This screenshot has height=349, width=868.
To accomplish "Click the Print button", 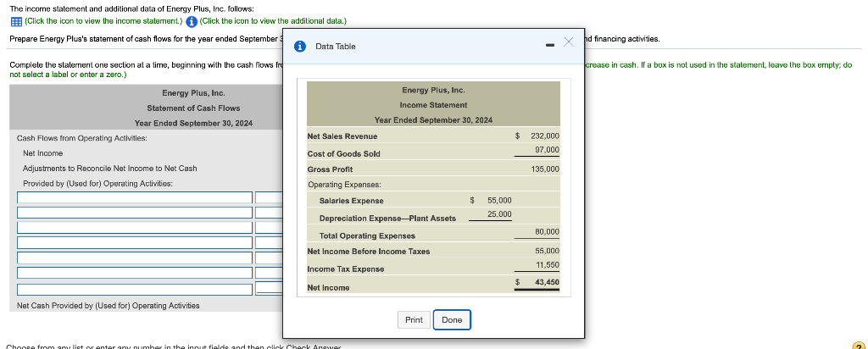I will 414,319.
